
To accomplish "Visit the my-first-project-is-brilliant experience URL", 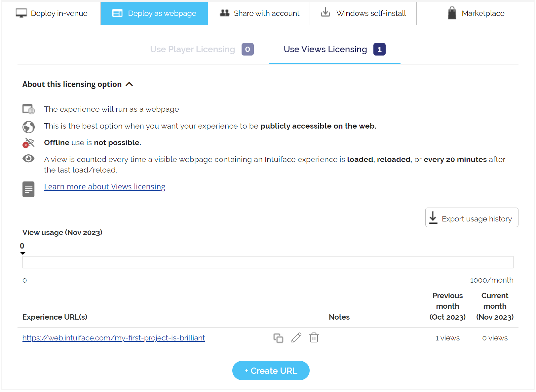I will pyautogui.click(x=114, y=338).
